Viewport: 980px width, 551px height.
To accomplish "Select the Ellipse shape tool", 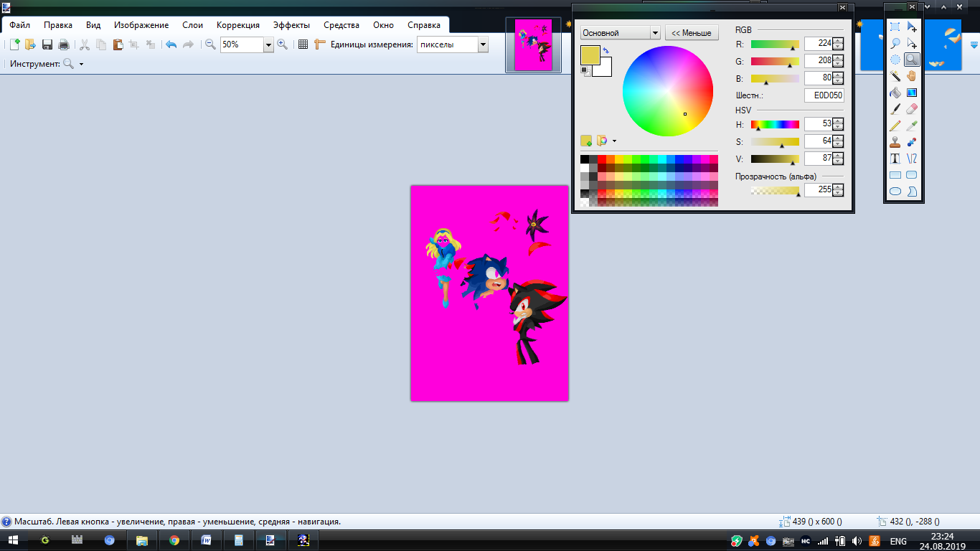I will point(895,192).
